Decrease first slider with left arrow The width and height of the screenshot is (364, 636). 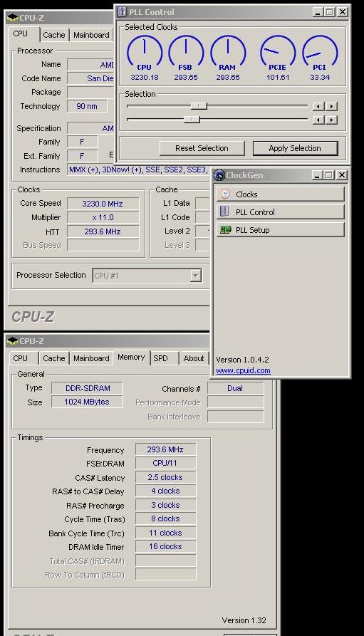pyautogui.click(x=318, y=107)
